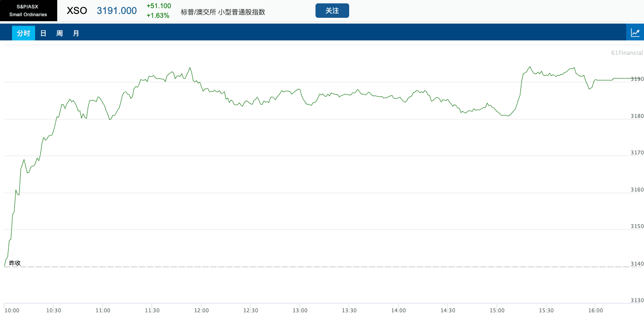Click the S&P/ASX Small Ordinaries logo
This screenshot has height=320, width=644.
(x=28, y=11)
